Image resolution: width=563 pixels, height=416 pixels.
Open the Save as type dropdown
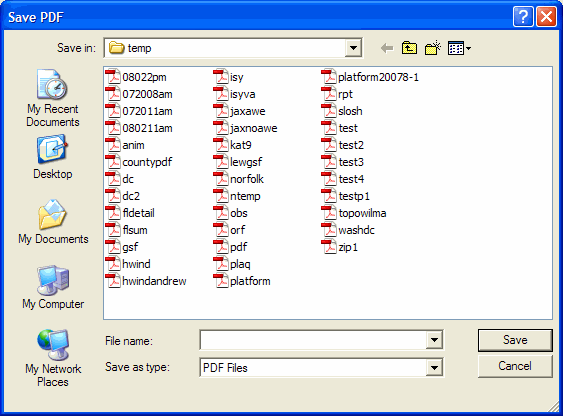(x=434, y=368)
